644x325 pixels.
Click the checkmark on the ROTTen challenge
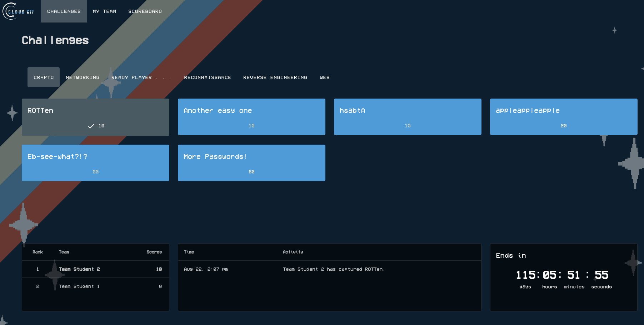coord(91,126)
